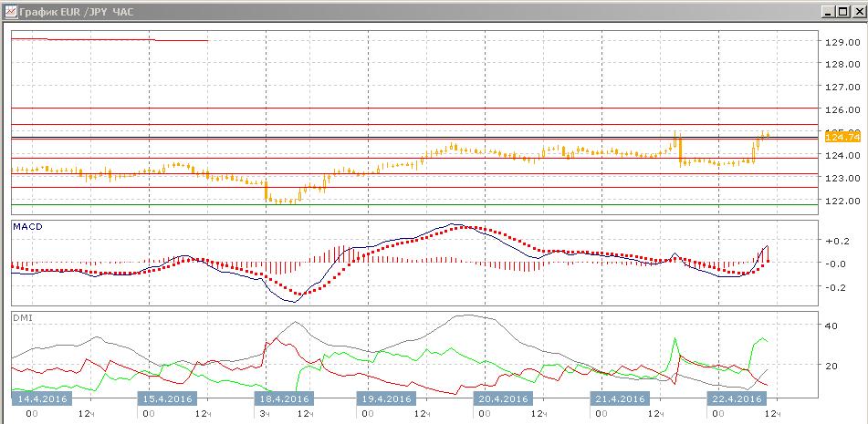
Task: Select the 14.4.2016 date marker
Action: 43,398
